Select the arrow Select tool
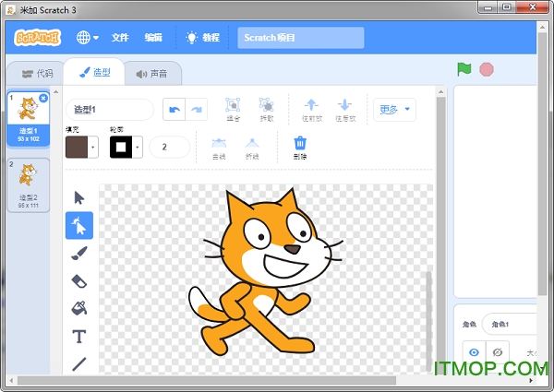The image size is (554, 392). point(79,198)
